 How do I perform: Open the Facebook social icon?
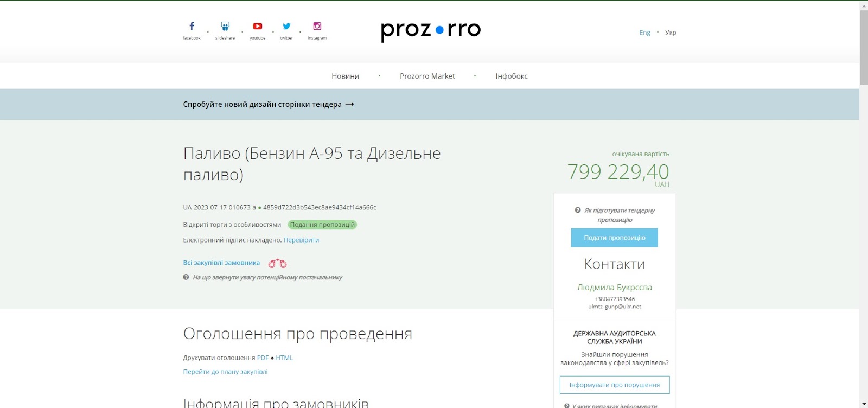point(192,26)
